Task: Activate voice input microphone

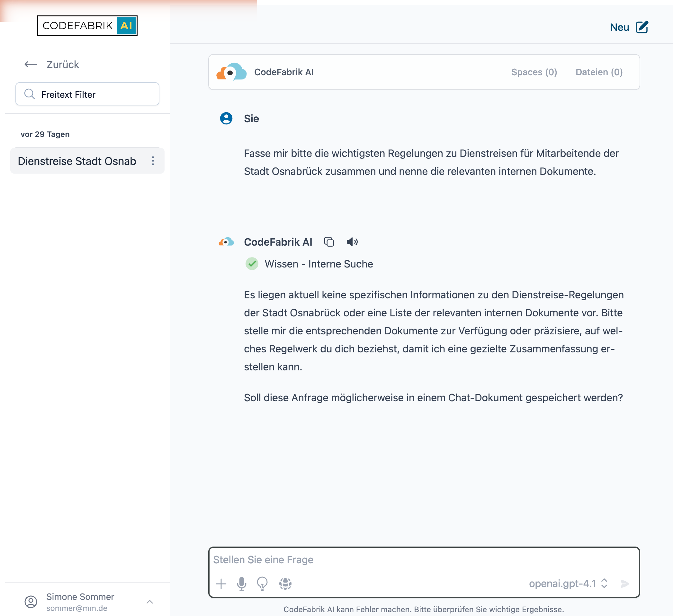Action: point(242,584)
